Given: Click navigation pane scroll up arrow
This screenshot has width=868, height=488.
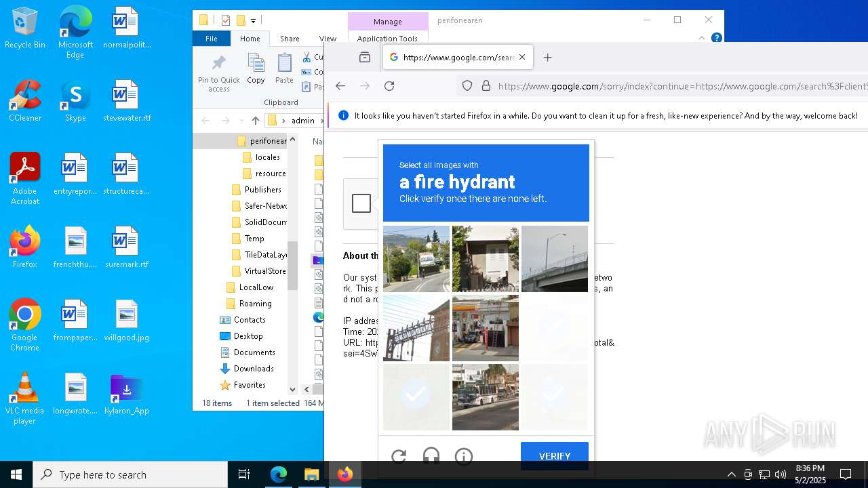Looking at the screenshot, I should pyautogui.click(x=293, y=140).
